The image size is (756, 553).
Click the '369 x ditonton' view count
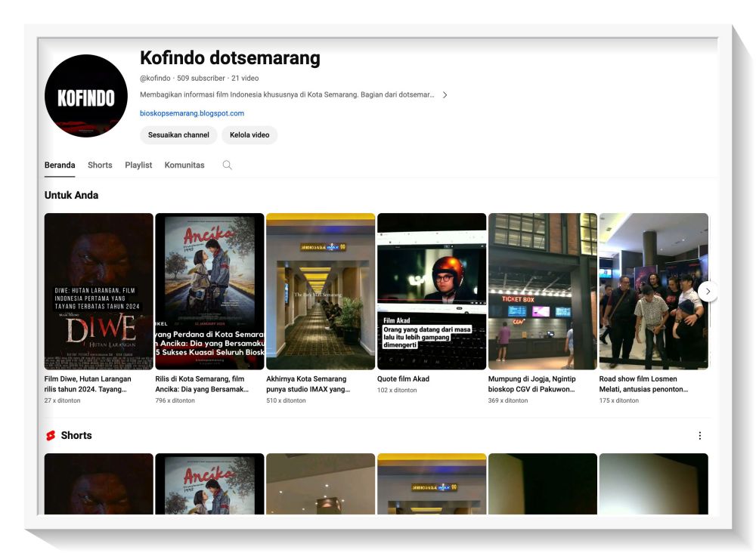click(x=508, y=400)
